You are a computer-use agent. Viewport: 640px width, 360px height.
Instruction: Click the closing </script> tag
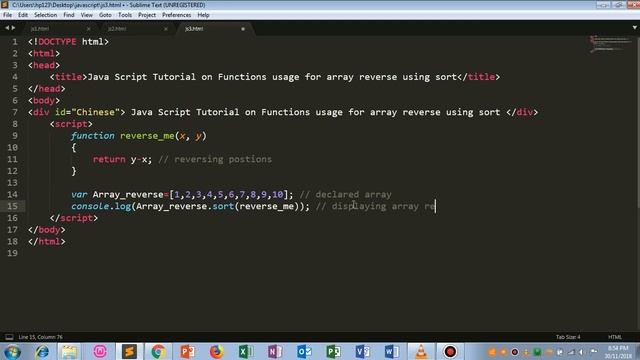73,218
